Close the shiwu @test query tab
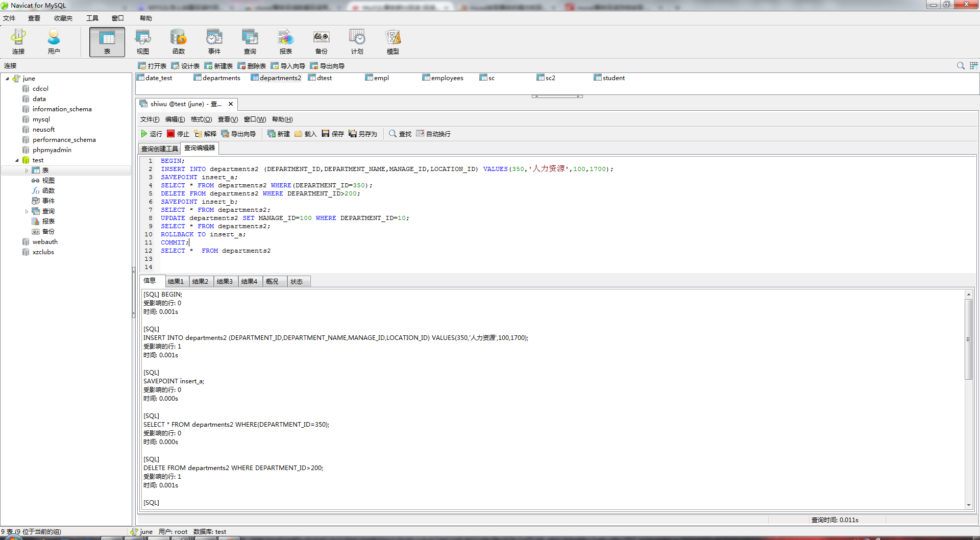This screenshot has height=540, width=980. click(x=231, y=104)
